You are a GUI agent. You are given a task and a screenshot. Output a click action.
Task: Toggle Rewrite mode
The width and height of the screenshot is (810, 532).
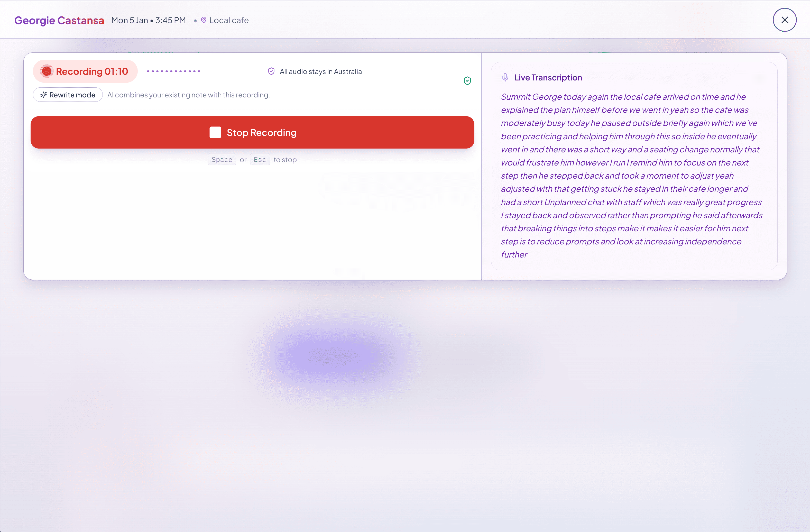[68, 95]
